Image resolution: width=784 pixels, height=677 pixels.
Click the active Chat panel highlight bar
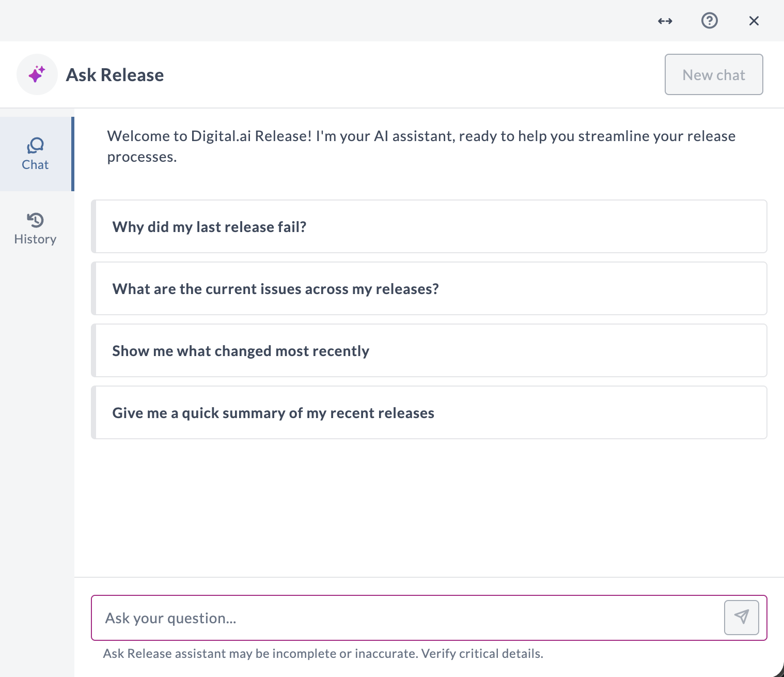(x=73, y=153)
